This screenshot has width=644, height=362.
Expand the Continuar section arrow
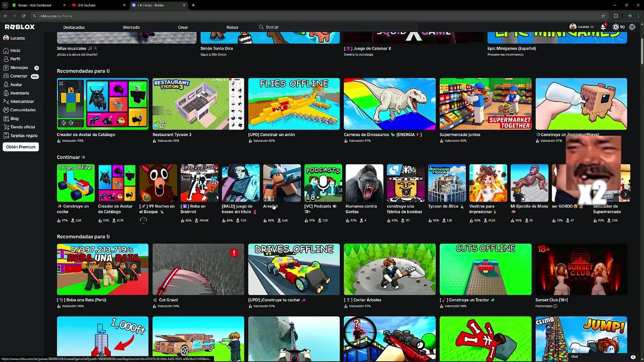click(83, 157)
